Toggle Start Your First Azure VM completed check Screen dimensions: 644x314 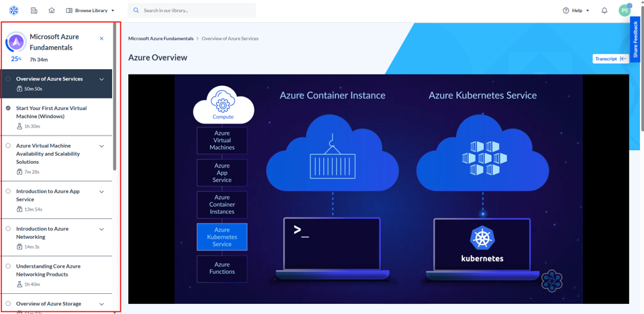[8, 108]
